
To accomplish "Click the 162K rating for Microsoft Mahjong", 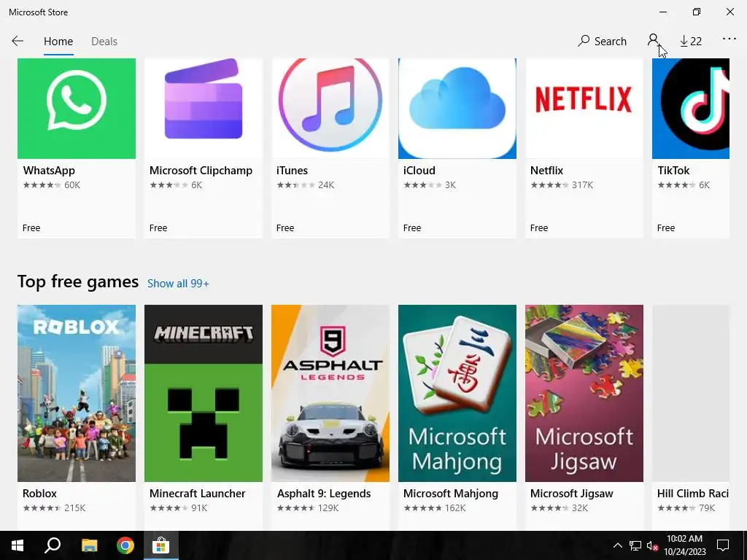I will tap(455, 508).
